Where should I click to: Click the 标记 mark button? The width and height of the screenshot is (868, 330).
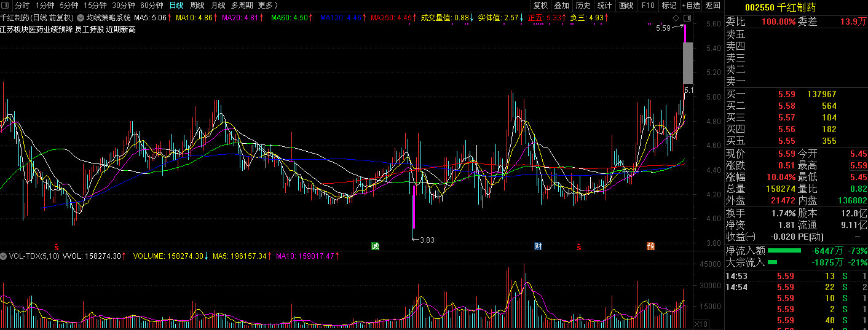point(669,6)
